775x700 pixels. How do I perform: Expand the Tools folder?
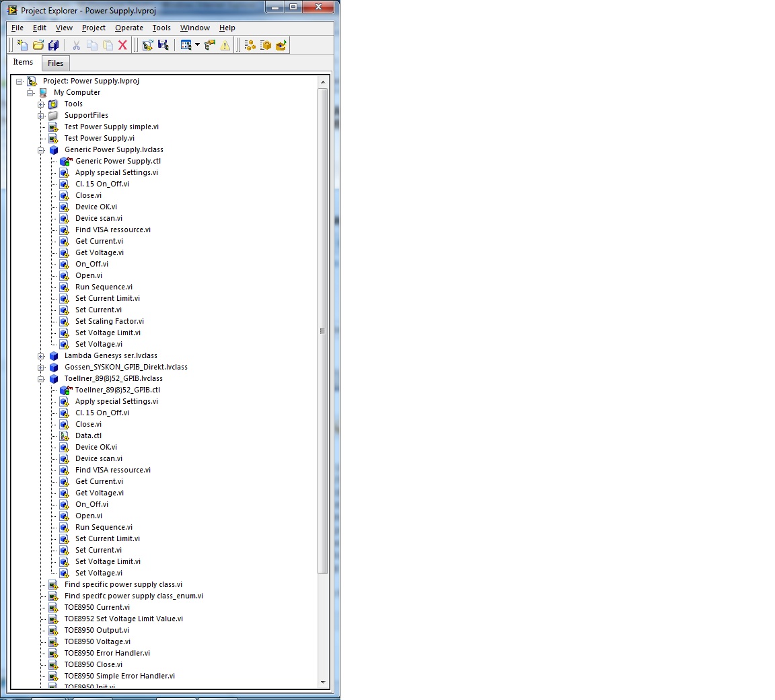click(42, 104)
